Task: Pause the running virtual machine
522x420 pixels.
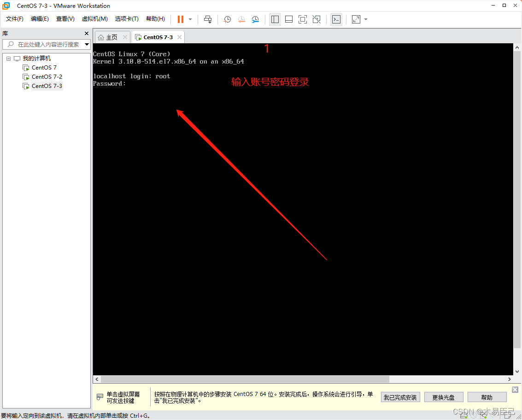Action: pyautogui.click(x=181, y=19)
